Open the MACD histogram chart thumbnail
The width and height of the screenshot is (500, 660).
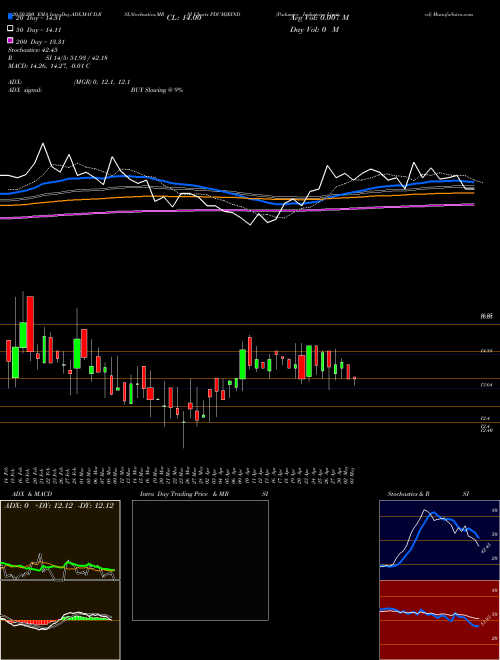point(60,620)
